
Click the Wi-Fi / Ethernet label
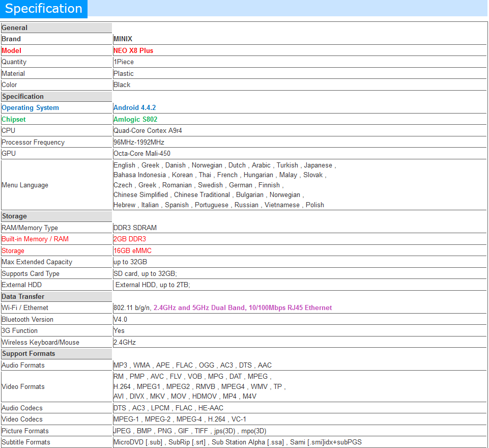[x=25, y=308]
